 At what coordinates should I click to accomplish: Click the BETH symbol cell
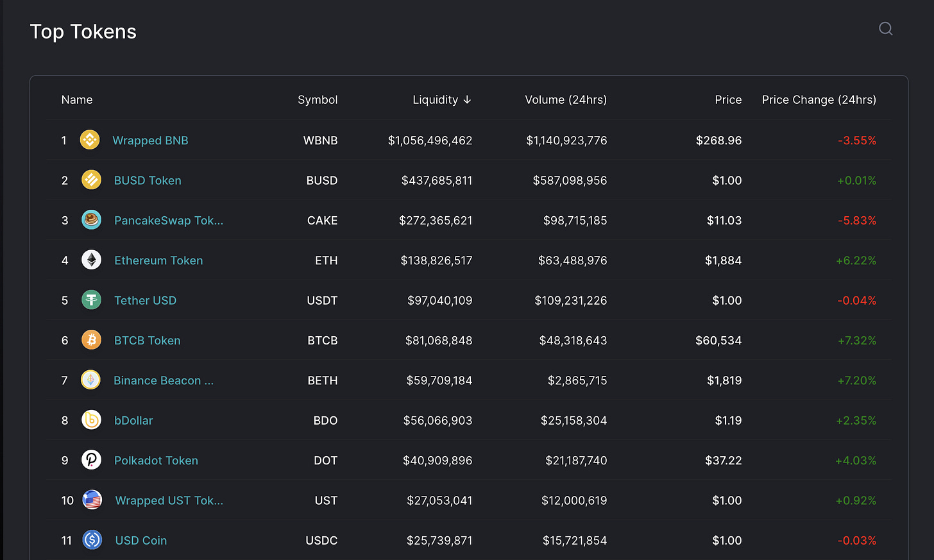point(322,380)
